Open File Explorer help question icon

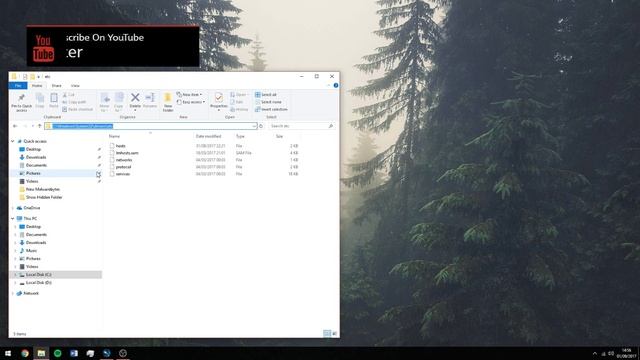tap(336, 85)
